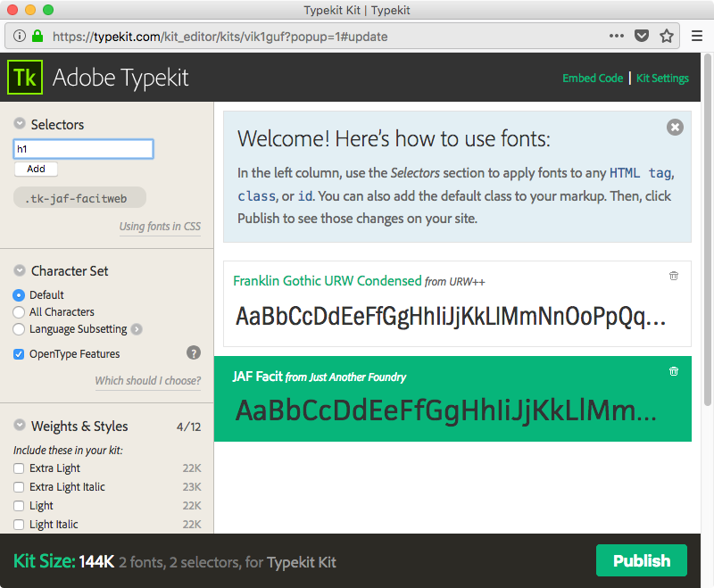Uncheck OpenType Features checkbox
The height and width of the screenshot is (588, 714).
pos(19,354)
